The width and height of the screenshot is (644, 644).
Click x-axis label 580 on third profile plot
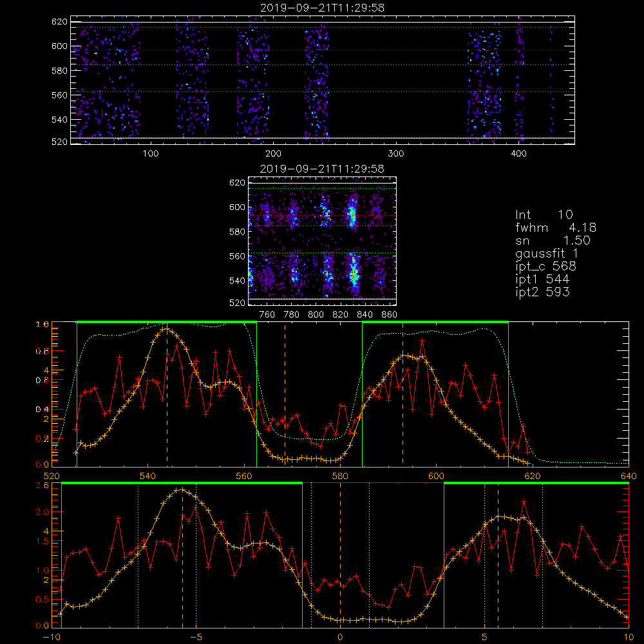[340, 477]
